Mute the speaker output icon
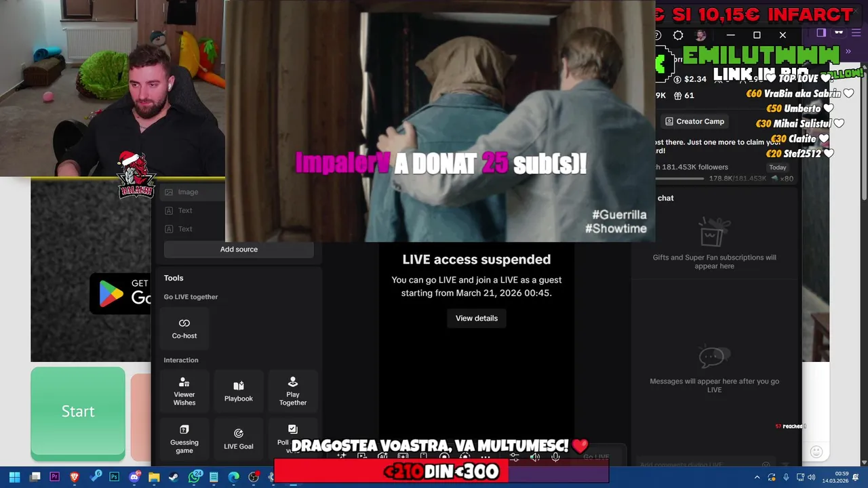Image resolution: width=868 pixels, height=488 pixels. (535, 457)
